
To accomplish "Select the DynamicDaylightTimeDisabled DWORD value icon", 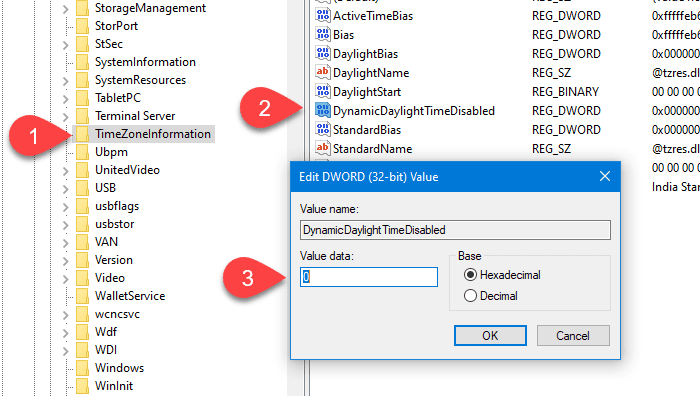I will [323, 110].
